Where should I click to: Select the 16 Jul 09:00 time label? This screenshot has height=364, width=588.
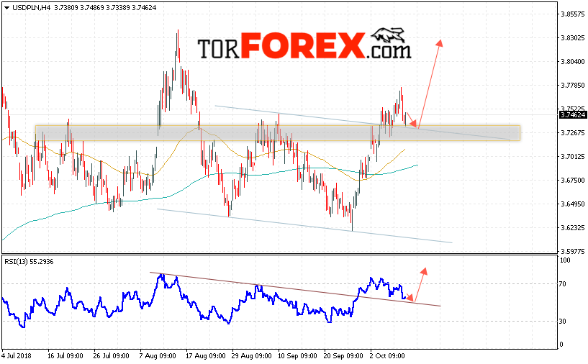65,355
